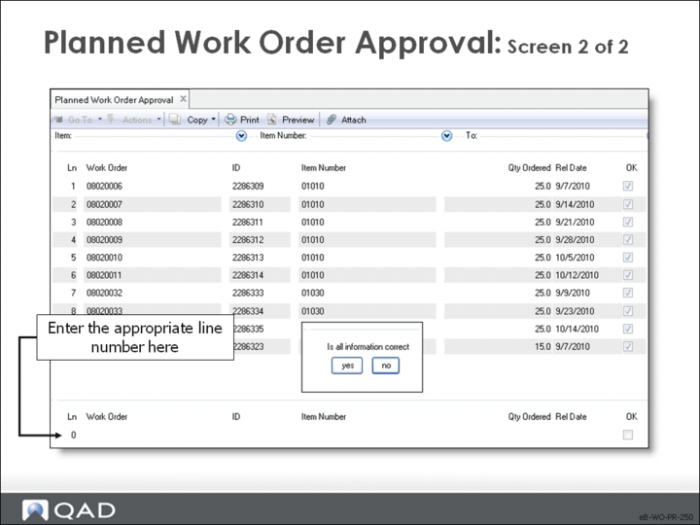
Task: Toggle OK checkbox for work order 08020010
Action: click(628, 258)
